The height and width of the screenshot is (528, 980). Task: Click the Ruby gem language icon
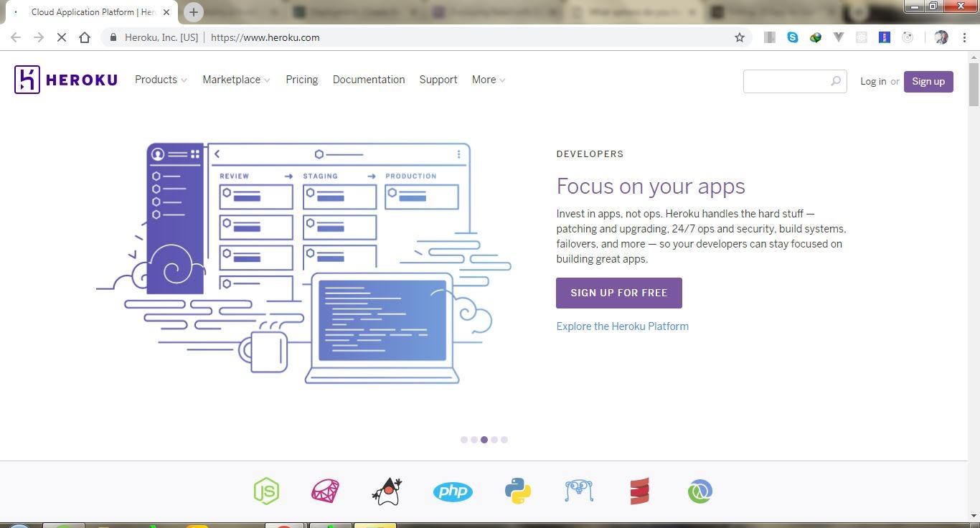326,491
